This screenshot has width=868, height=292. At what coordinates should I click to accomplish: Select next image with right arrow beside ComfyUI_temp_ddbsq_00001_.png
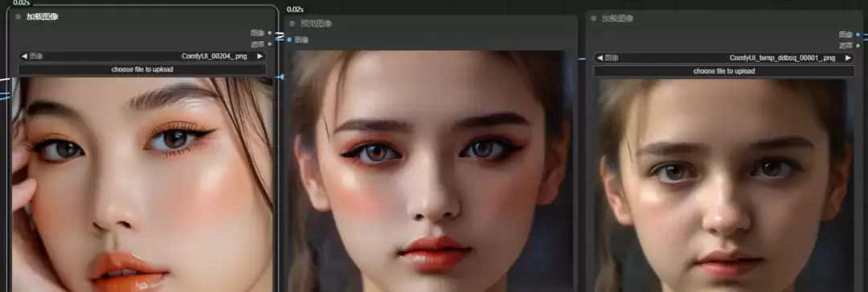click(x=848, y=58)
